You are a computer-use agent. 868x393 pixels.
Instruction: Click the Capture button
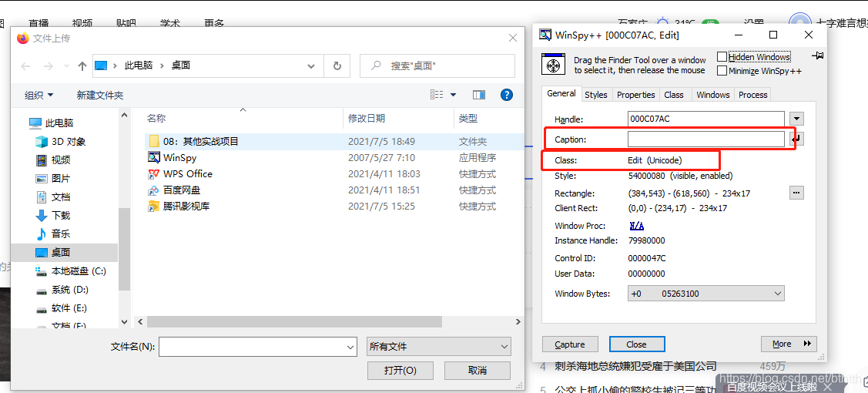[x=570, y=344]
